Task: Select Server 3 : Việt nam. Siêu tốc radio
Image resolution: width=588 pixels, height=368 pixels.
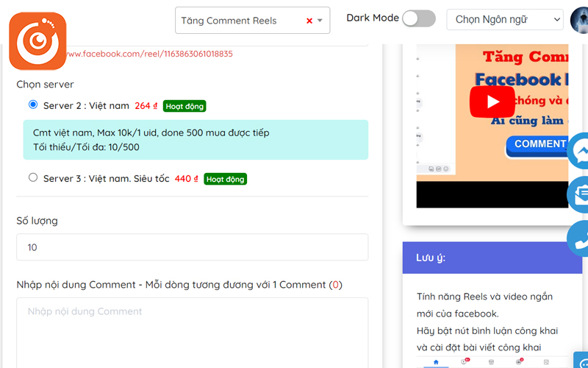Action: tap(33, 177)
